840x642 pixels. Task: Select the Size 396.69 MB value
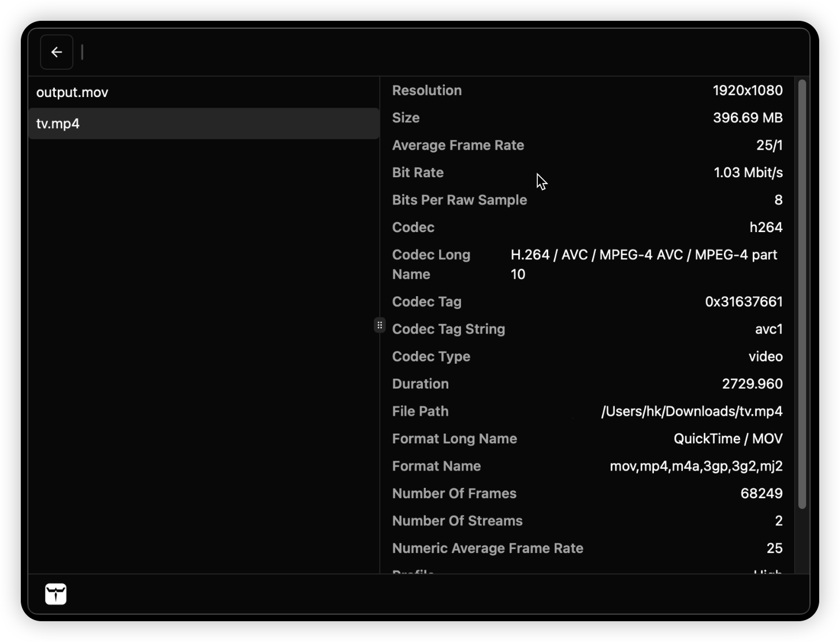click(x=747, y=118)
